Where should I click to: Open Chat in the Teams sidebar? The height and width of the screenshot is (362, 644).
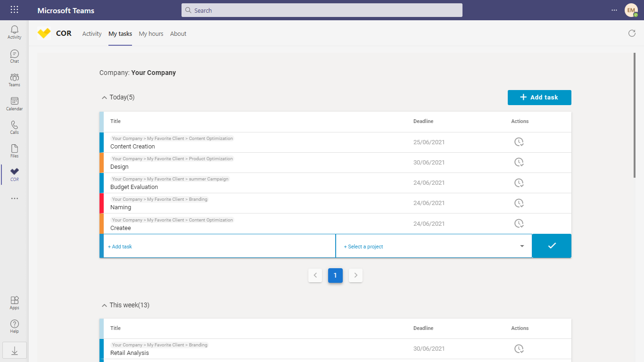coord(15,57)
